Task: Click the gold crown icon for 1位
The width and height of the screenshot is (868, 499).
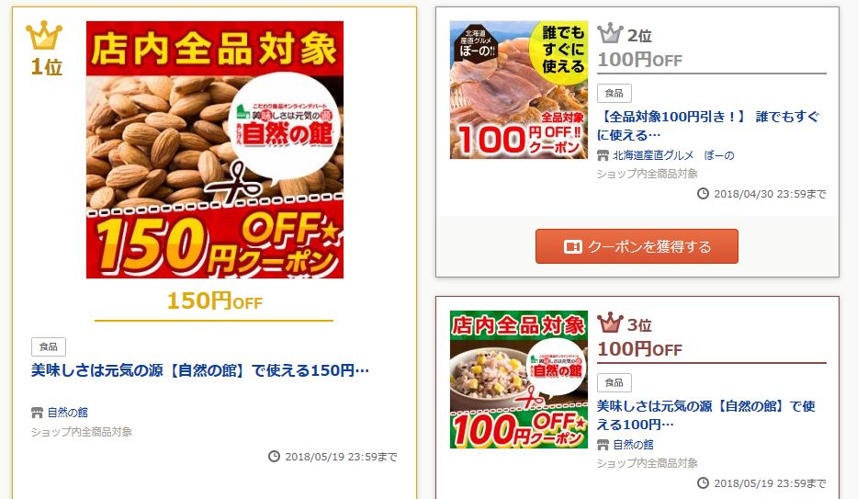Action: coord(44,36)
